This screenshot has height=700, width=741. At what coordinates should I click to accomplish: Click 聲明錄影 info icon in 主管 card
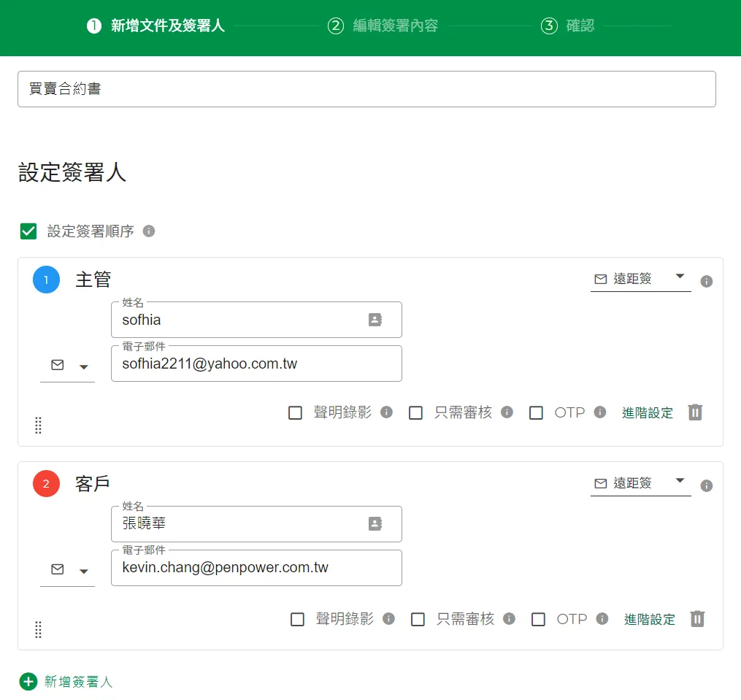click(x=387, y=412)
